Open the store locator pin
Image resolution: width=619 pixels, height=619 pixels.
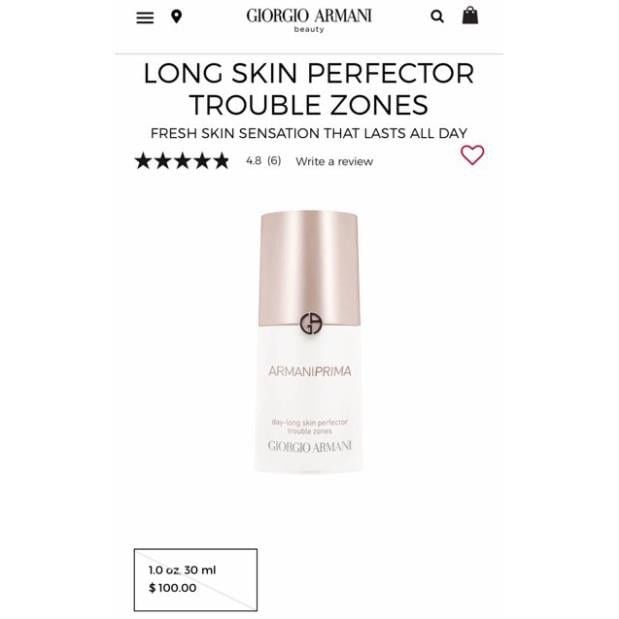(176, 17)
